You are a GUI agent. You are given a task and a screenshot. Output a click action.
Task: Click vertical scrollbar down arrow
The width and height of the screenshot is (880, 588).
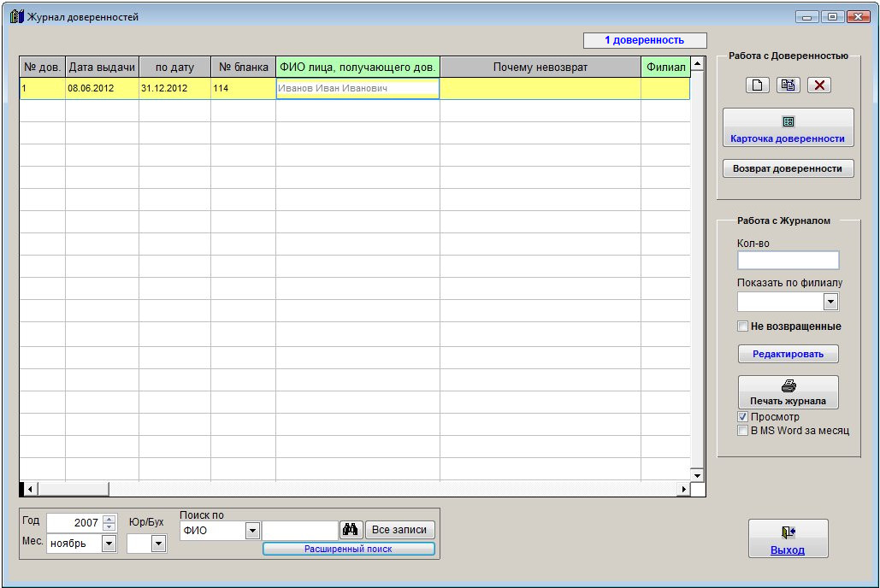tap(697, 475)
